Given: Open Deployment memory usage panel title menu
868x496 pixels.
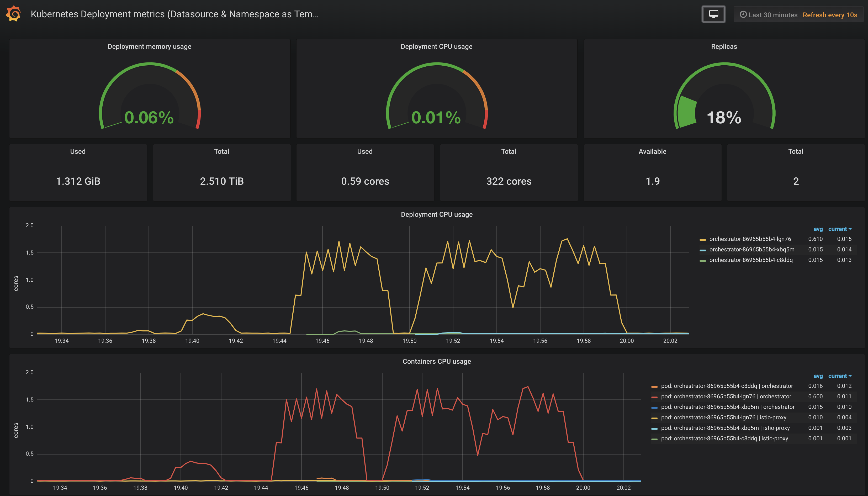Looking at the screenshot, I should (149, 47).
